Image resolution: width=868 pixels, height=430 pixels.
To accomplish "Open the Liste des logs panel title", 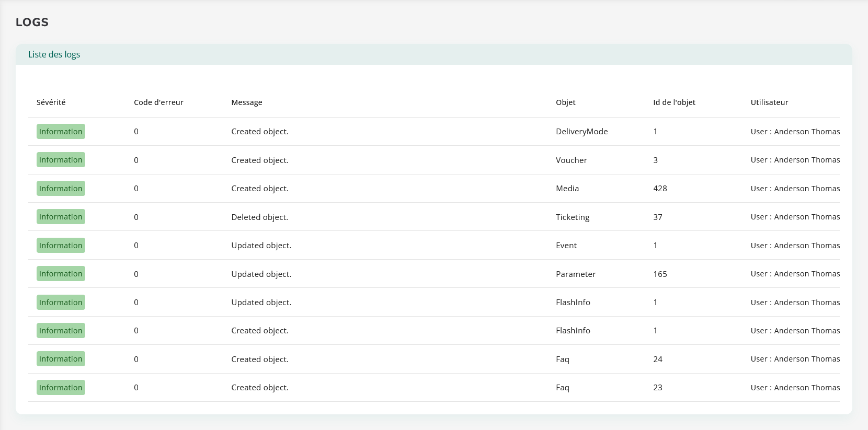I will pos(54,54).
